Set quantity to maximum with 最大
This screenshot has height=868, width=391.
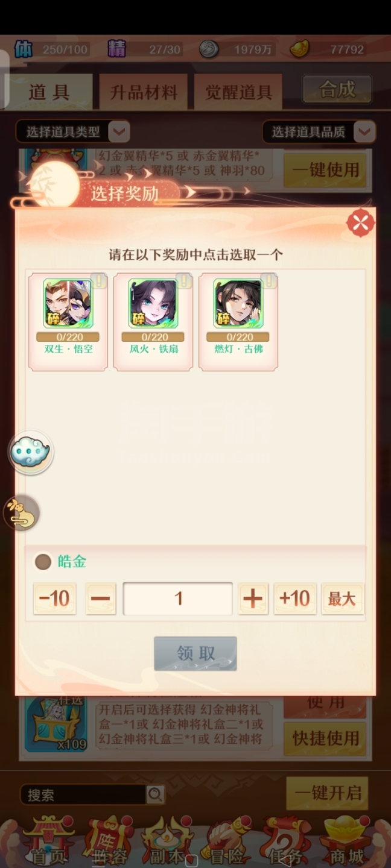click(342, 599)
